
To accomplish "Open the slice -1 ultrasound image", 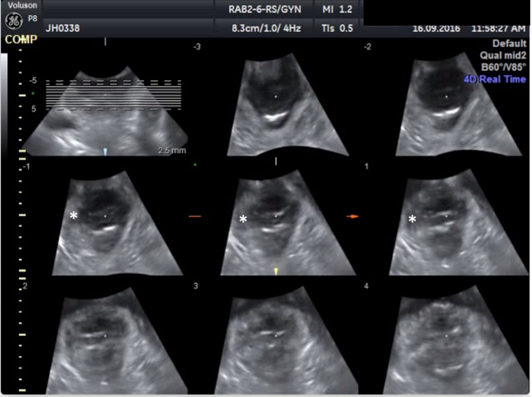I will pos(117,223).
